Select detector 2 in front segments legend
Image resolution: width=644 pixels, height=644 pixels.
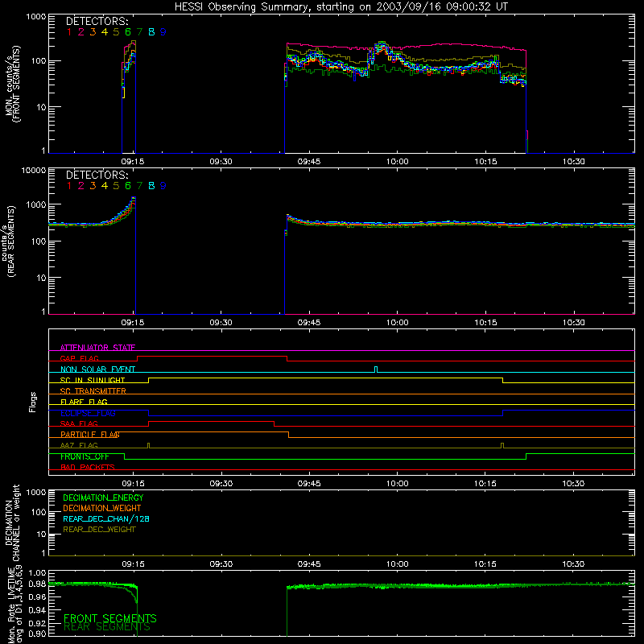[81, 32]
